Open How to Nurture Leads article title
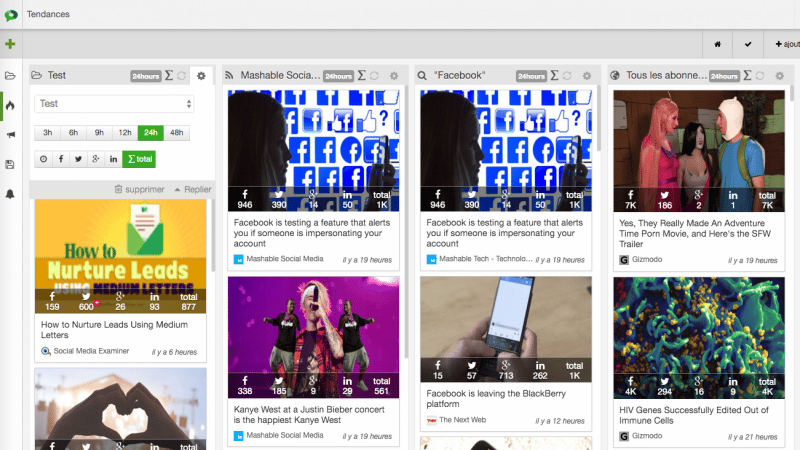Viewport: 800px width, 450px height. (x=114, y=330)
